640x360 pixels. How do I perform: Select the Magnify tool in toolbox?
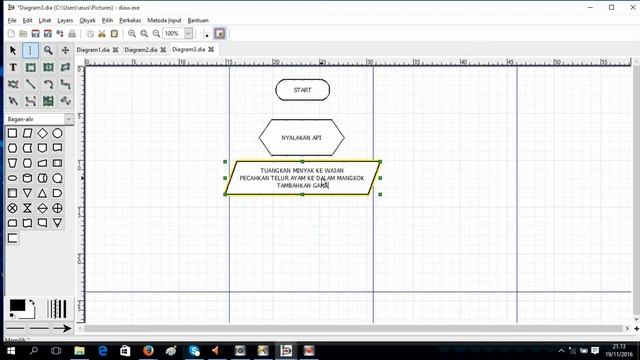pyautogui.click(x=48, y=50)
